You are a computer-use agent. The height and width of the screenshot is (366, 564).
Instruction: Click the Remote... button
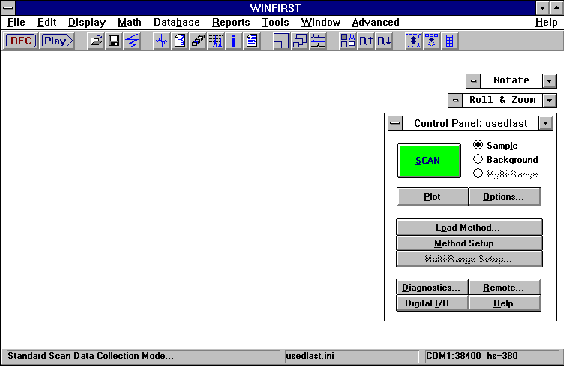pos(504,288)
